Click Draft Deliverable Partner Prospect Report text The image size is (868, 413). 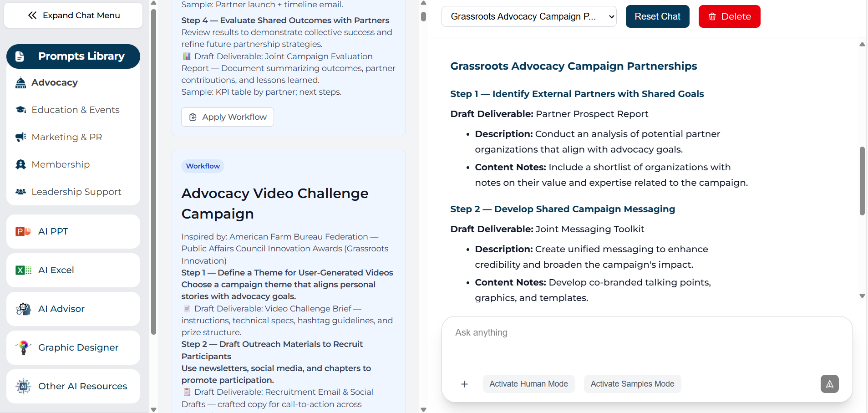pos(549,114)
